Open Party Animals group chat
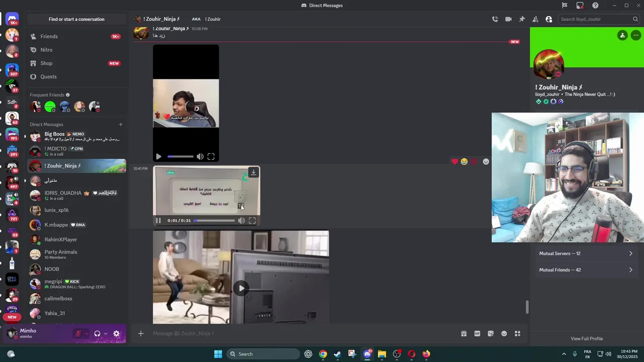644x362 pixels. coord(76,254)
